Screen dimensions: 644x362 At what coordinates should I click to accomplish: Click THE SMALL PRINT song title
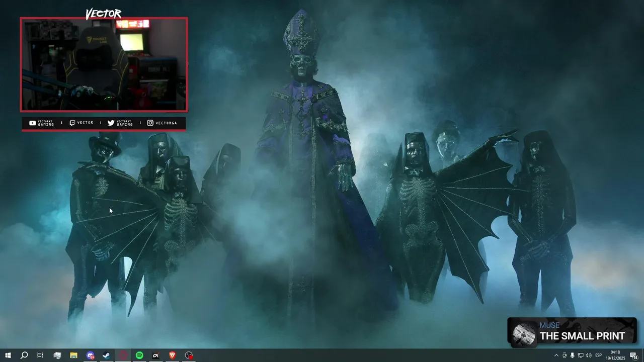point(582,336)
